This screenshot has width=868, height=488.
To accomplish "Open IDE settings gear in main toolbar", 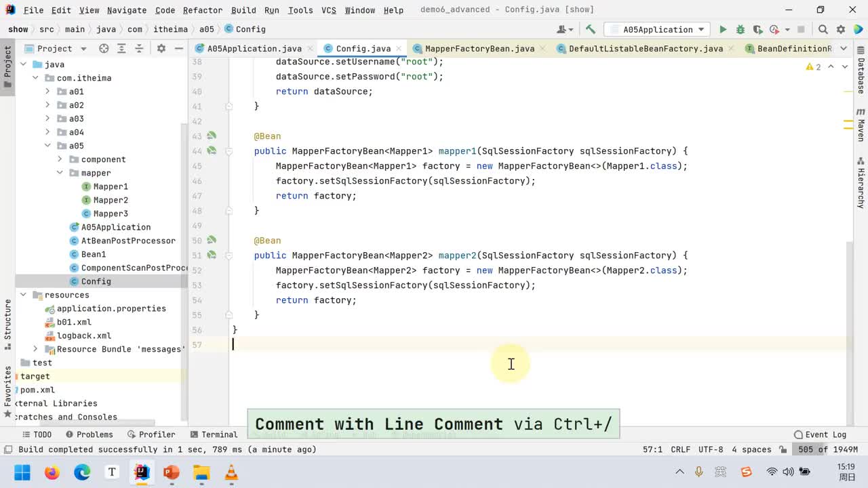I will pos(841,29).
